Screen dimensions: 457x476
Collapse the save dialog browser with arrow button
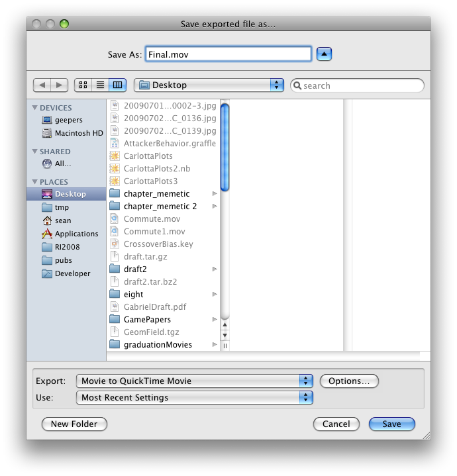pos(324,54)
